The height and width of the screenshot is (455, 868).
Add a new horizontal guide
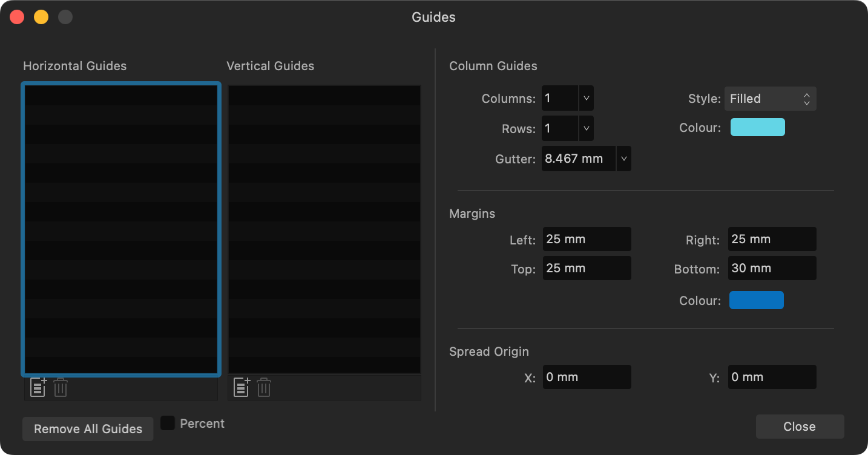(38, 387)
